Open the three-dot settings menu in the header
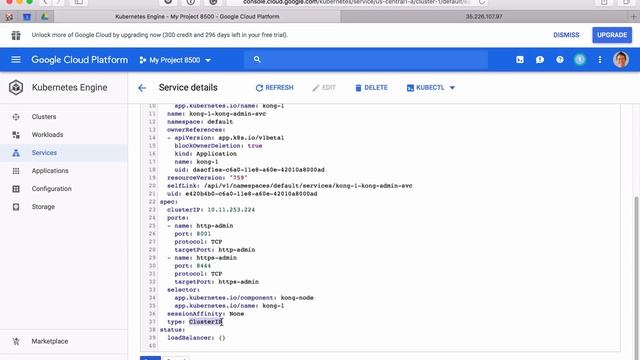 [600, 60]
